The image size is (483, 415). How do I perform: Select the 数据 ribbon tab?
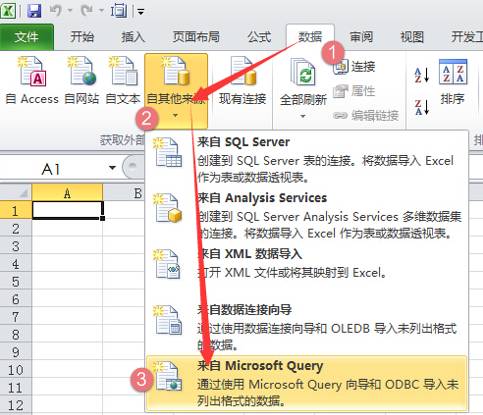[310, 37]
